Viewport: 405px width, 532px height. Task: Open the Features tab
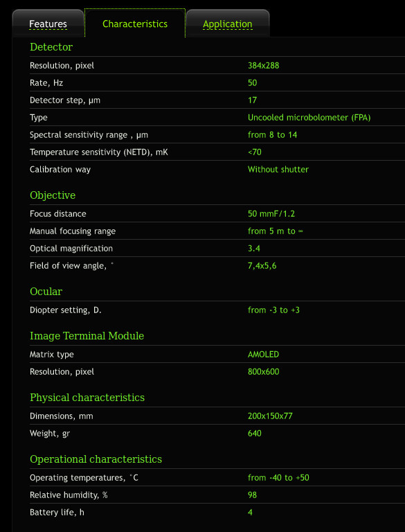48,24
